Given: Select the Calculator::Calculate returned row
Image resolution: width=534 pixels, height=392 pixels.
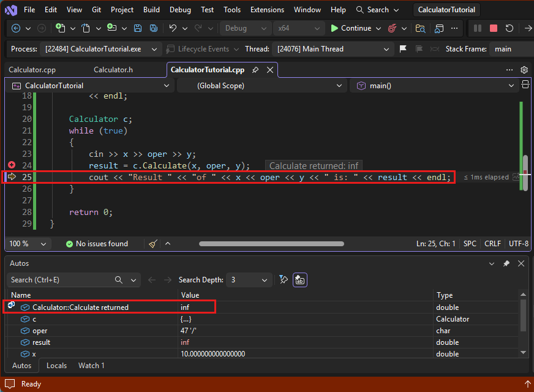Looking at the screenshot, I should point(262,307).
